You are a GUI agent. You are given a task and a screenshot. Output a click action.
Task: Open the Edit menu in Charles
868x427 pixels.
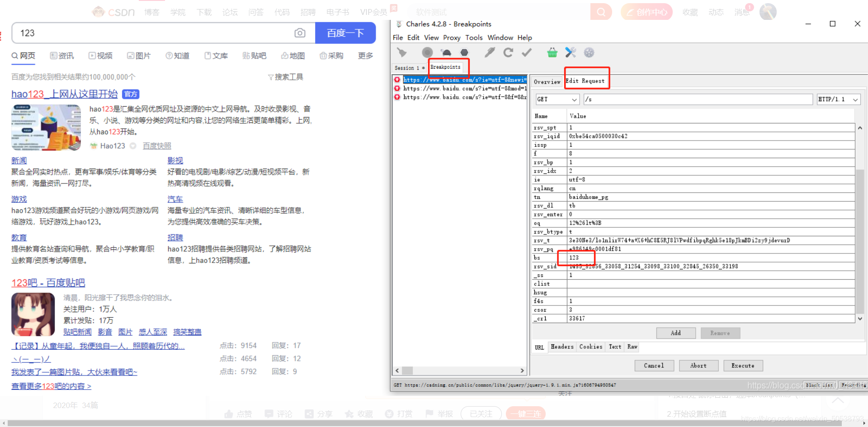(413, 38)
